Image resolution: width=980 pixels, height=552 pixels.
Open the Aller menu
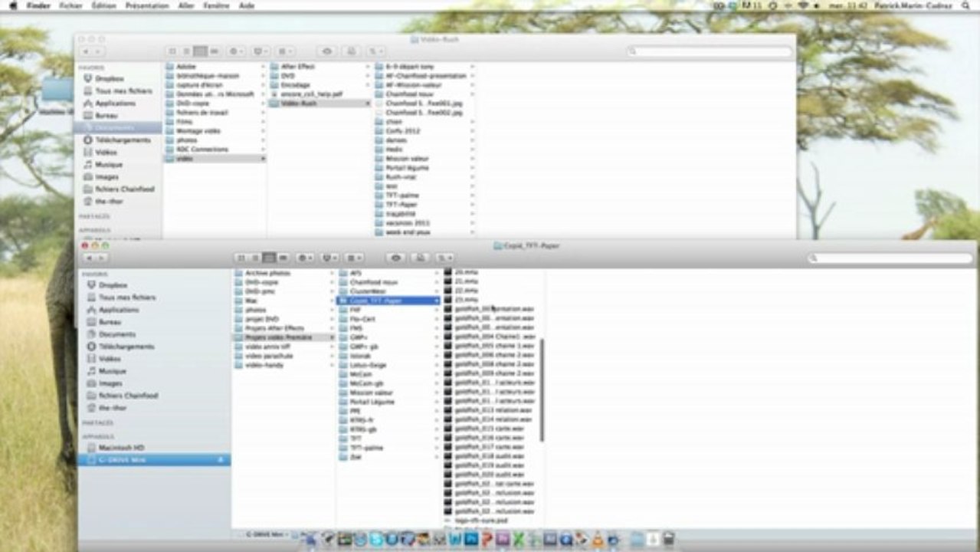pos(186,5)
